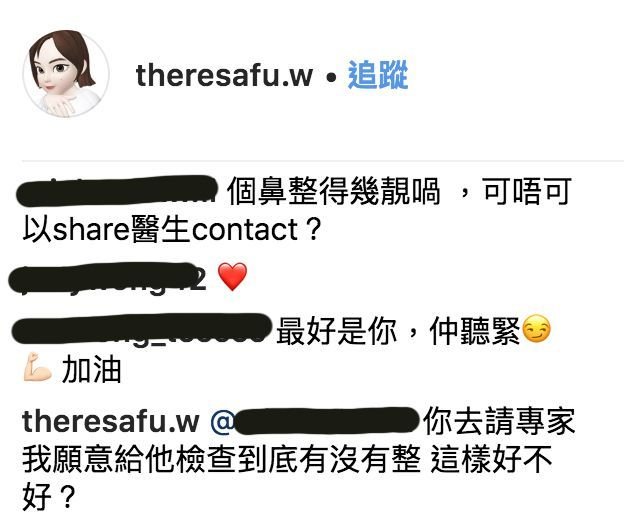Click the final line 好?

pos(49,497)
